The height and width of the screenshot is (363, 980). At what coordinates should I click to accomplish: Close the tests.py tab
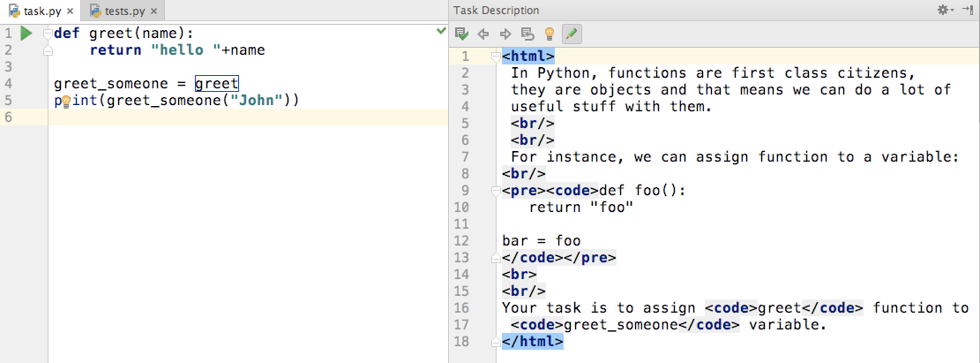[x=155, y=11]
